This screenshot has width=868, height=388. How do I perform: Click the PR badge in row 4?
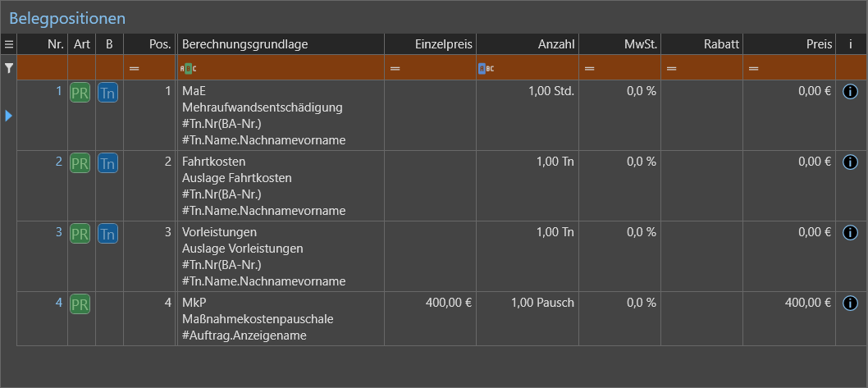(80, 304)
